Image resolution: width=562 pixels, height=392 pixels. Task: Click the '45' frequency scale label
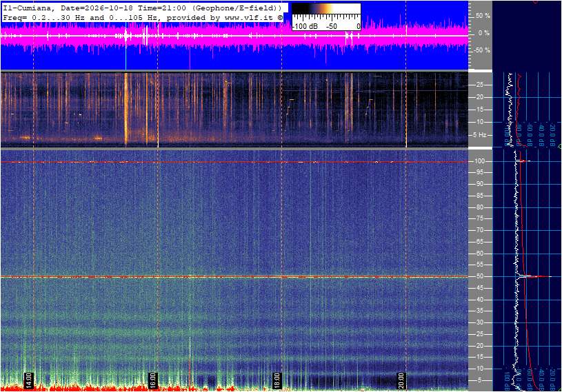pyautogui.click(x=479, y=288)
